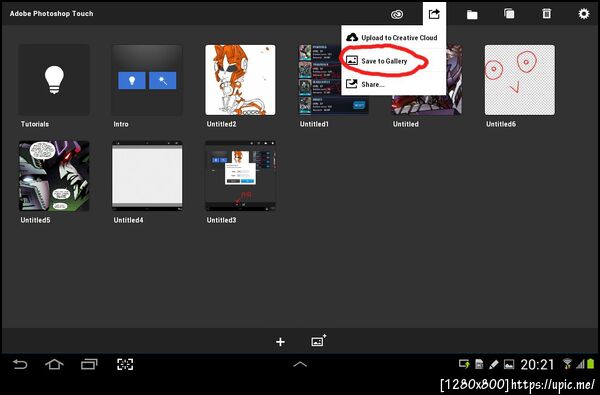Click the duplicate project icon

(x=509, y=14)
